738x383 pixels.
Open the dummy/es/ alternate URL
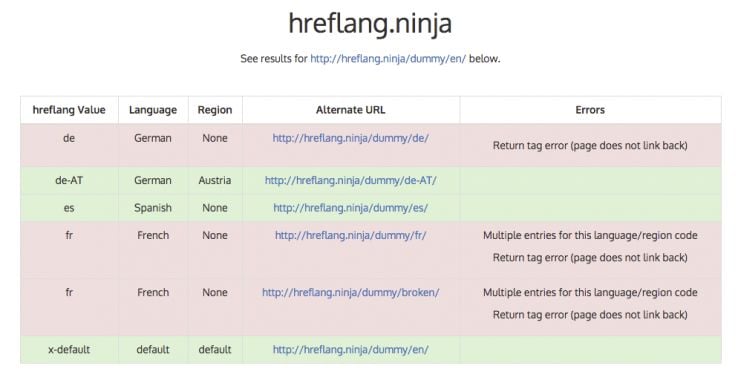[351, 207]
